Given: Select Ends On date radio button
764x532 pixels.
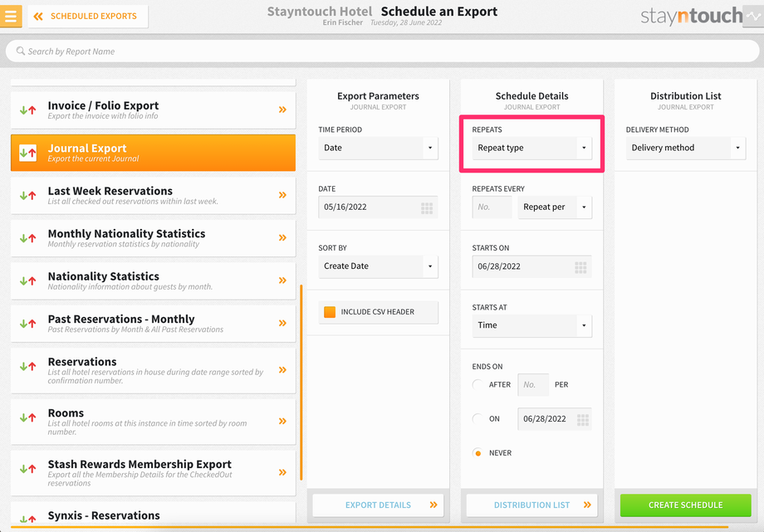Looking at the screenshot, I should point(478,418).
